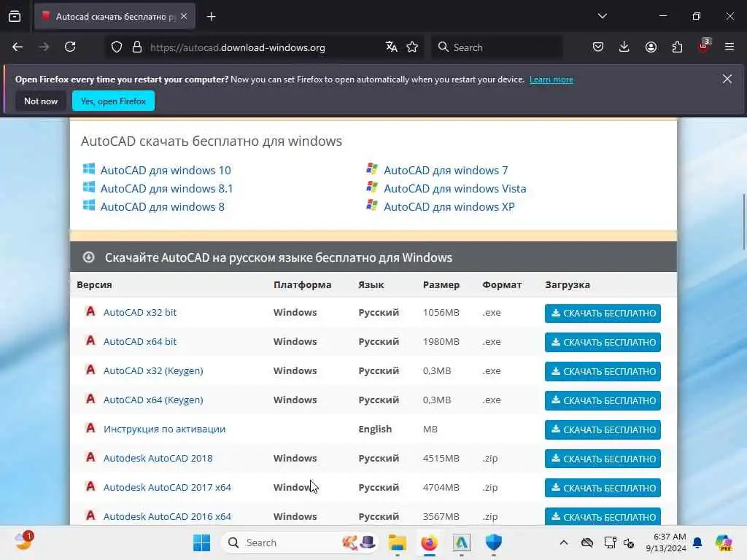Image resolution: width=747 pixels, height=560 pixels.
Task: Open the AutoCAD x32 (Keygen) link
Action: [153, 370]
